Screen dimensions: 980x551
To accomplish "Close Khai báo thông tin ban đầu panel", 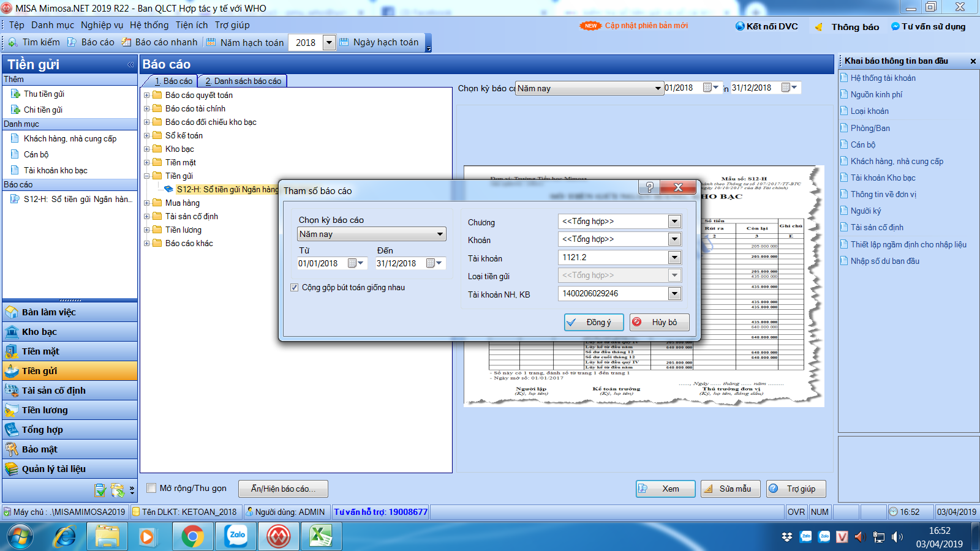I will tap(973, 61).
